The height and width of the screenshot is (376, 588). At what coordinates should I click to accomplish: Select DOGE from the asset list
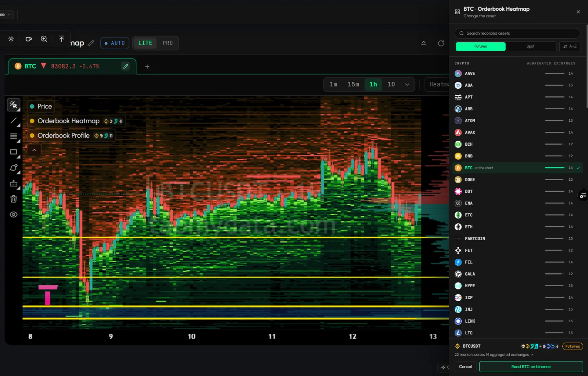click(518, 180)
